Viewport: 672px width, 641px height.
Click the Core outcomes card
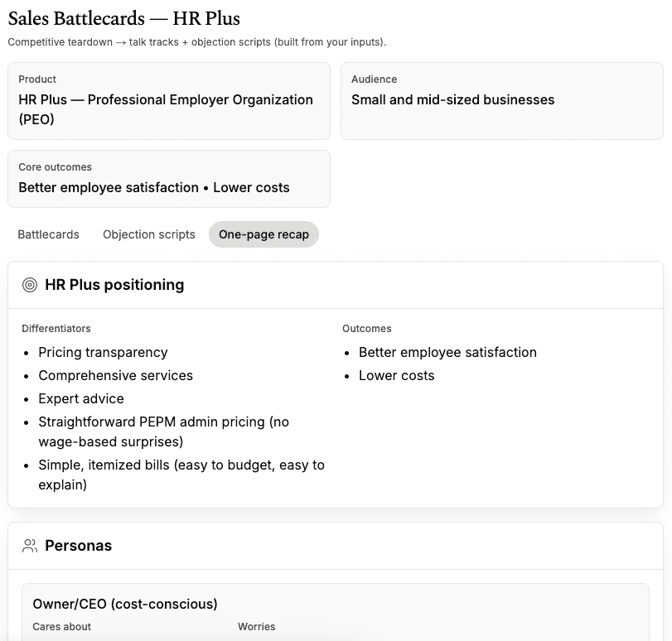pyautogui.click(x=169, y=179)
